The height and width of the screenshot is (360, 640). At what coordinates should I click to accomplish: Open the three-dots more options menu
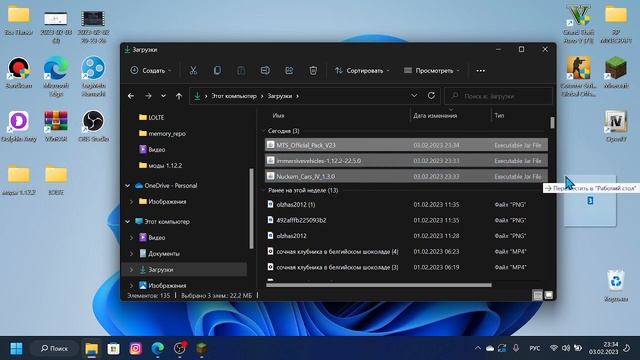coord(480,71)
